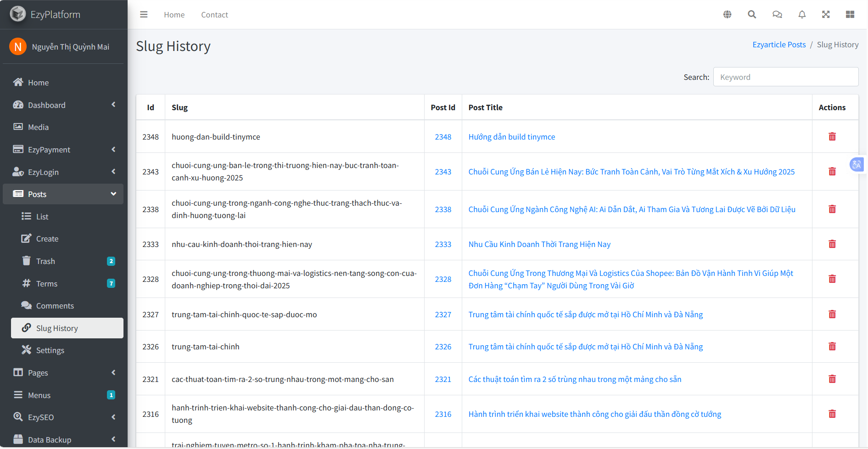The width and height of the screenshot is (868, 449).
Task: Open the chat messages icon
Action: tap(777, 14)
